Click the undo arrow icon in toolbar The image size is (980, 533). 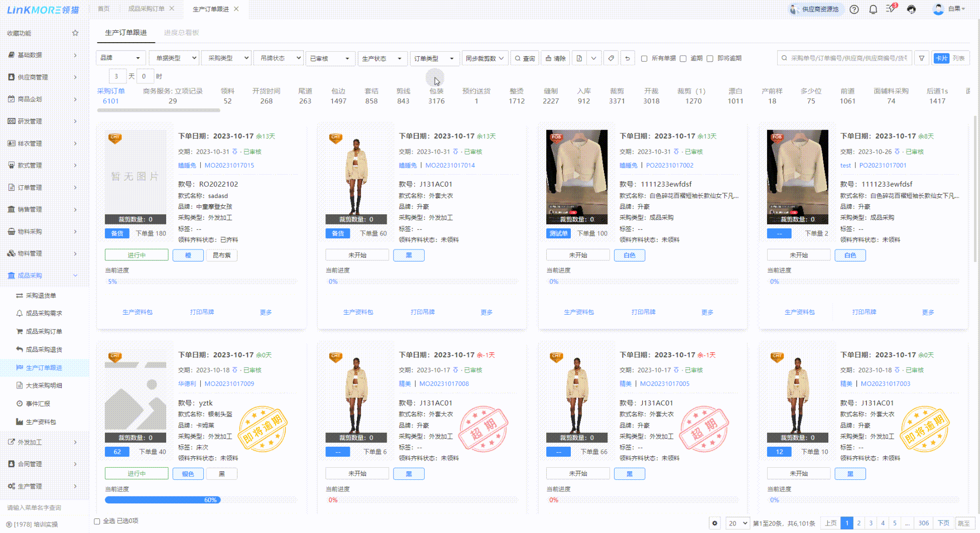click(x=628, y=58)
